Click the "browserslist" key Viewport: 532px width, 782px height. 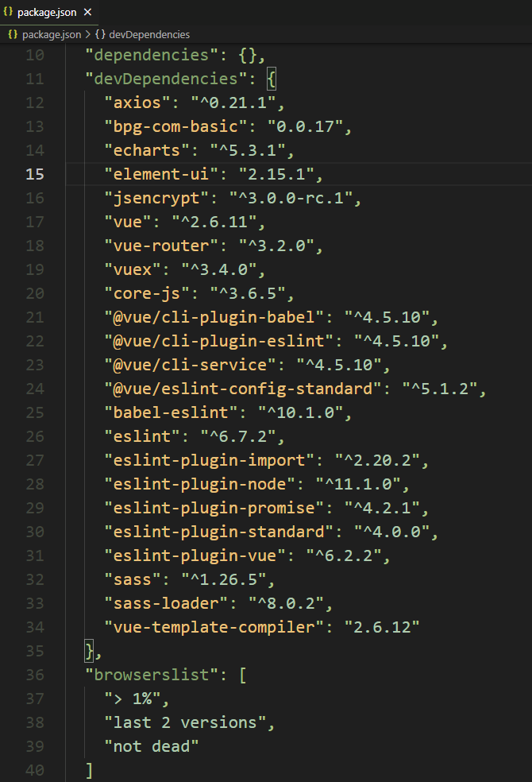pyautogui.click(x=152, y=676)
